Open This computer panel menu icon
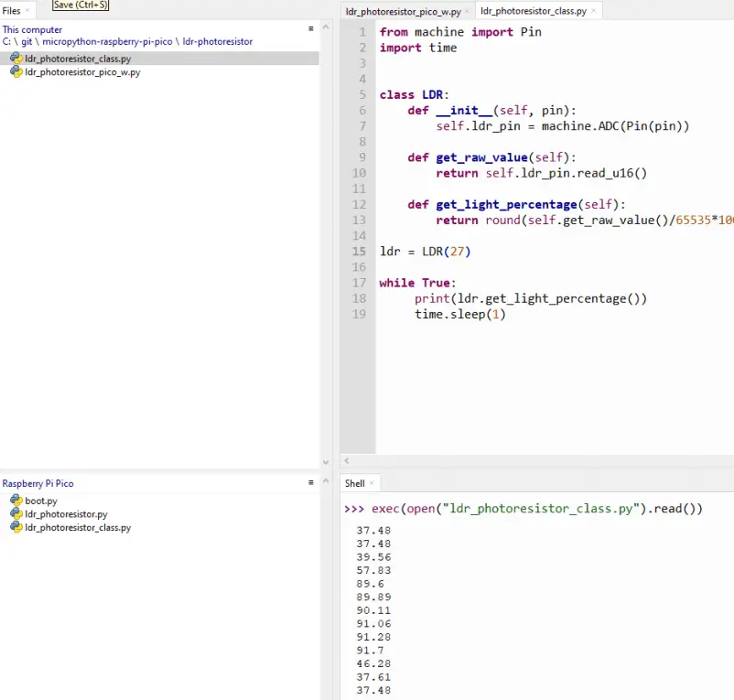 coord(311,28)
